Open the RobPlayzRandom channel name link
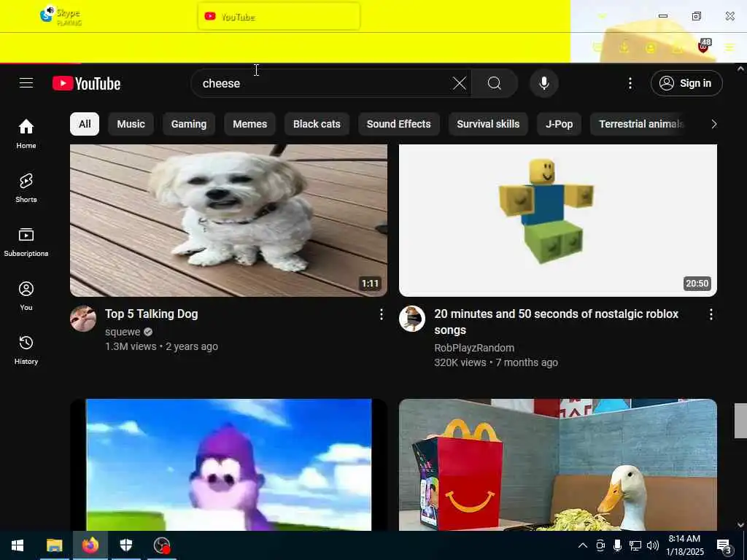The height and width of the screenshot is (560, 747). [x=474, y=348]
